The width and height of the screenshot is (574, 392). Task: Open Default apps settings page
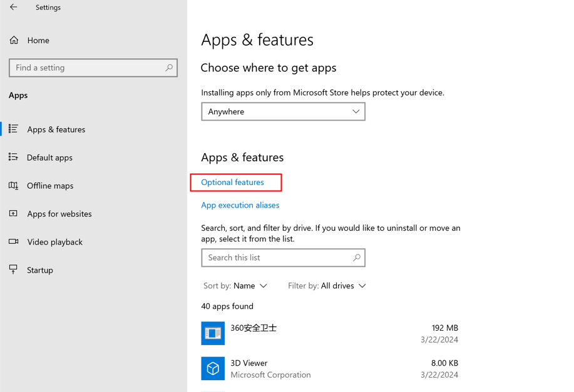pyautogui.click(x=49, y=158)
